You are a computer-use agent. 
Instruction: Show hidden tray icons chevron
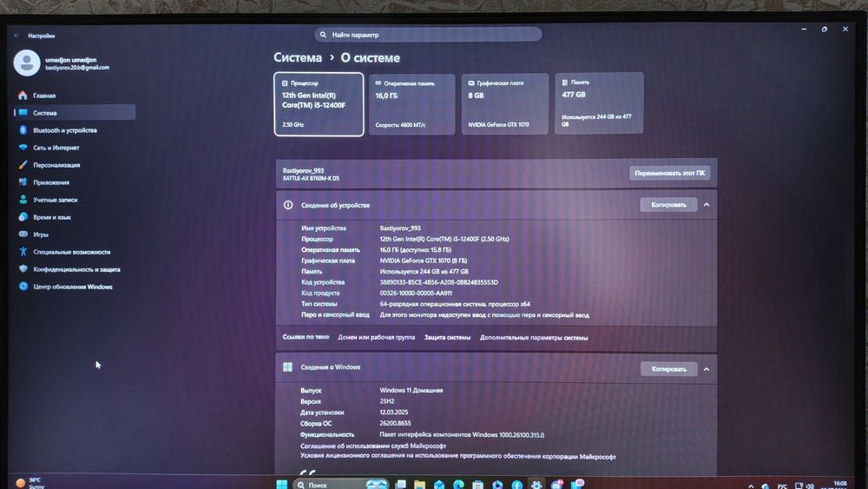click(x=751, y=486)
